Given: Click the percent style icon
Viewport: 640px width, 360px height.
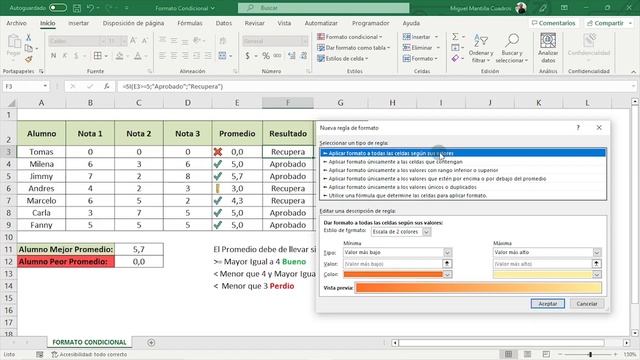Looking at the screenshot, I should pos(266,56).
